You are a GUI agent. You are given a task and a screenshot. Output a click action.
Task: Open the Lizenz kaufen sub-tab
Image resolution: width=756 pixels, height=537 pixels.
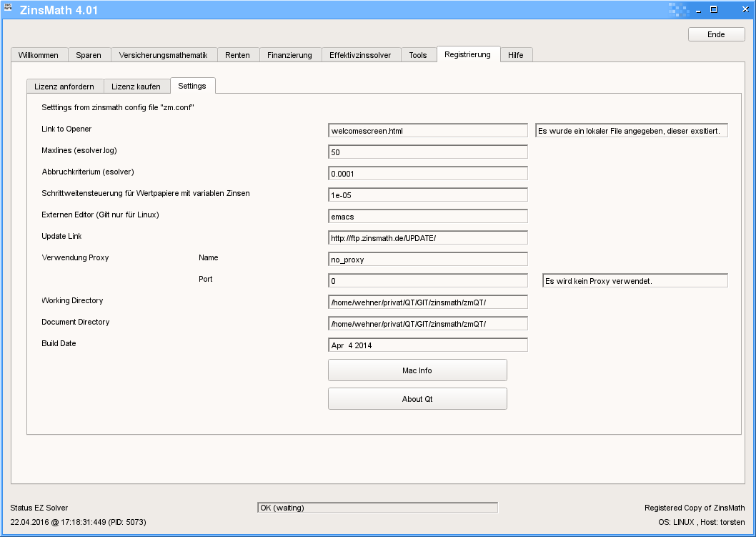pos(136,87)
